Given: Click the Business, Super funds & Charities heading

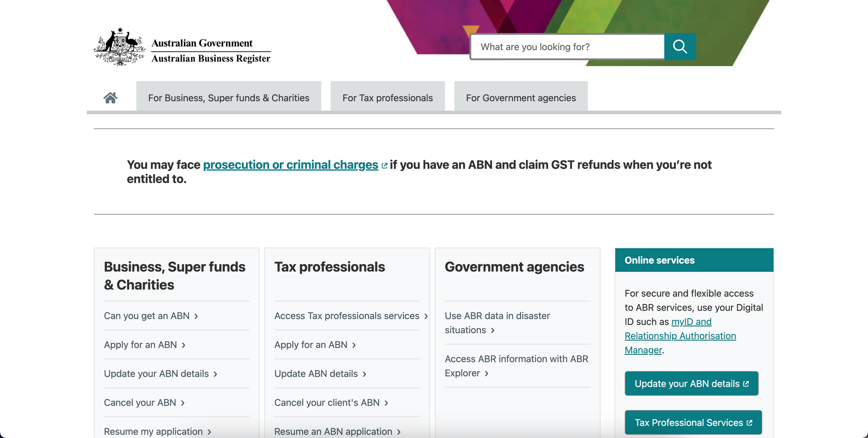Looking at the screenshot, I should point(175,276).
